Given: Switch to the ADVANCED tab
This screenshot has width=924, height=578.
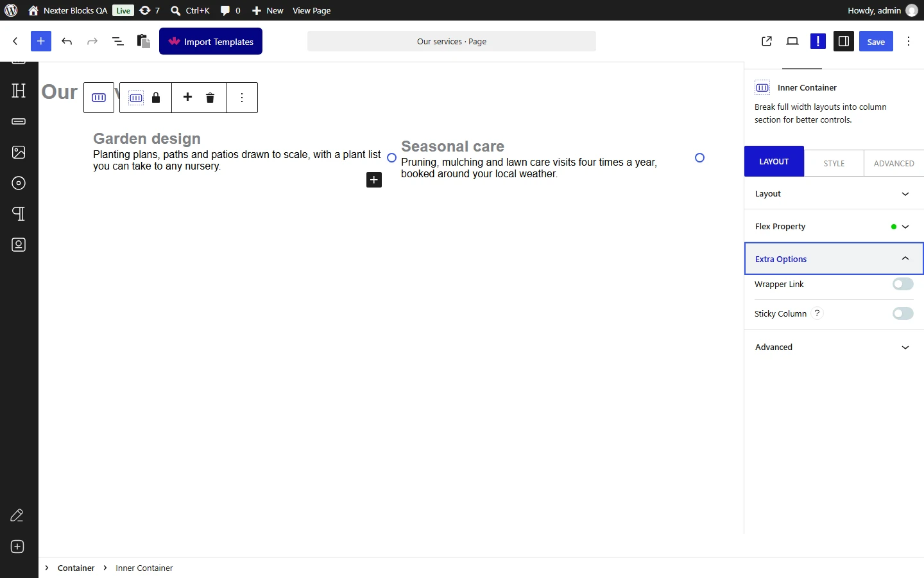Looking at the screenshot, I should [894, 163].
